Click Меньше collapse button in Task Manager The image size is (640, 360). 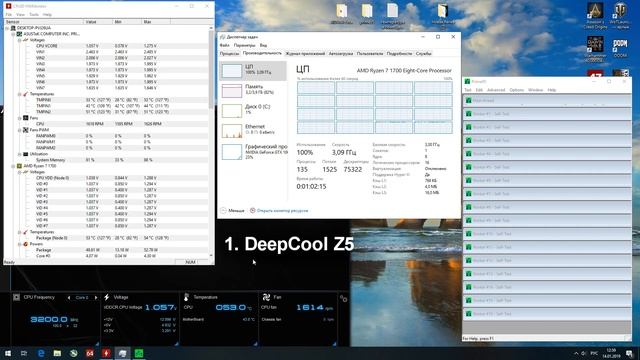[x=232, y=211]
